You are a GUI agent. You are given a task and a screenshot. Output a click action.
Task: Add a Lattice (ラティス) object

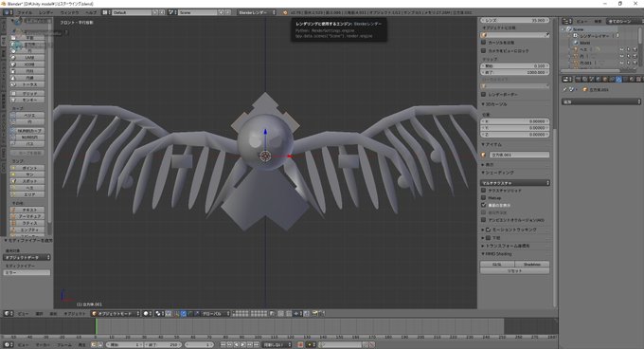[27, 223]
